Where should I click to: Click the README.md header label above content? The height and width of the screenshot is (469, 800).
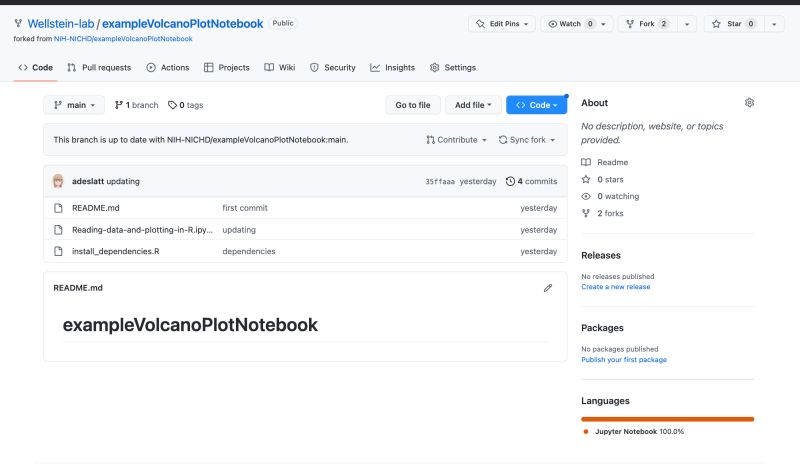(78, 288)
